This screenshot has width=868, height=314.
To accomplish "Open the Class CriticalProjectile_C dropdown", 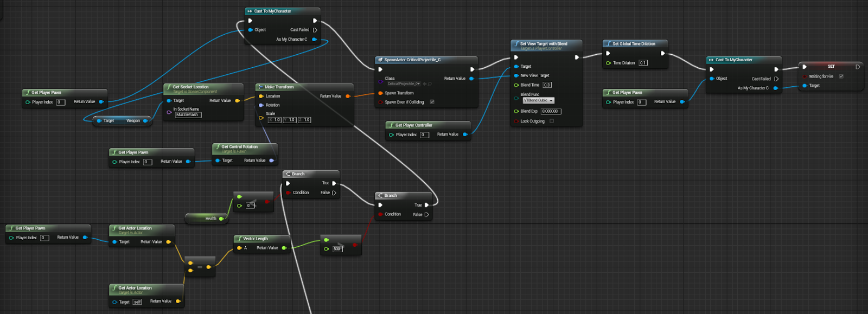I will [x=404, y=84].
